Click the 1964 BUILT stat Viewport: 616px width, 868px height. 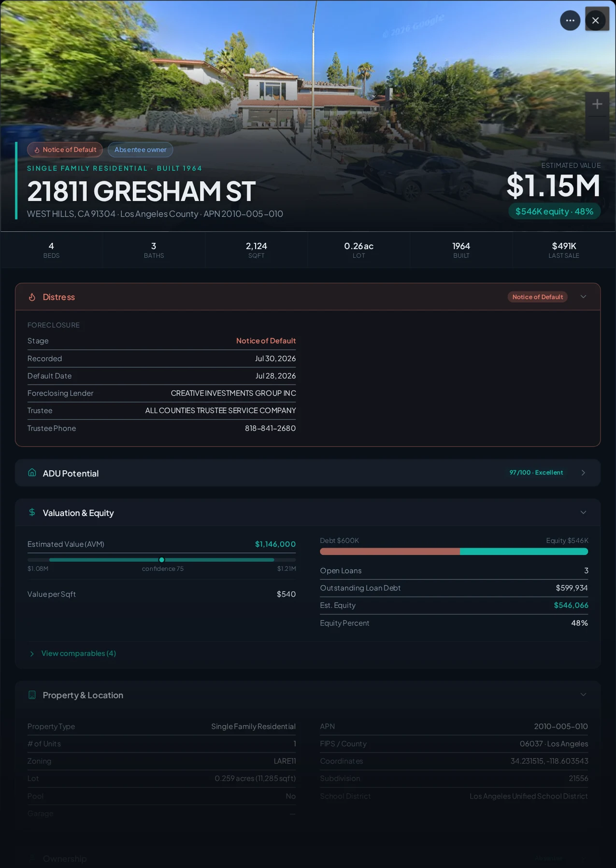coord(461,250)
